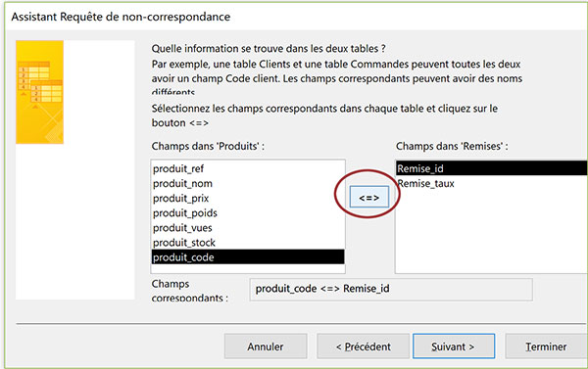Select produit_nom field in the list

click(x=248, y=184)
